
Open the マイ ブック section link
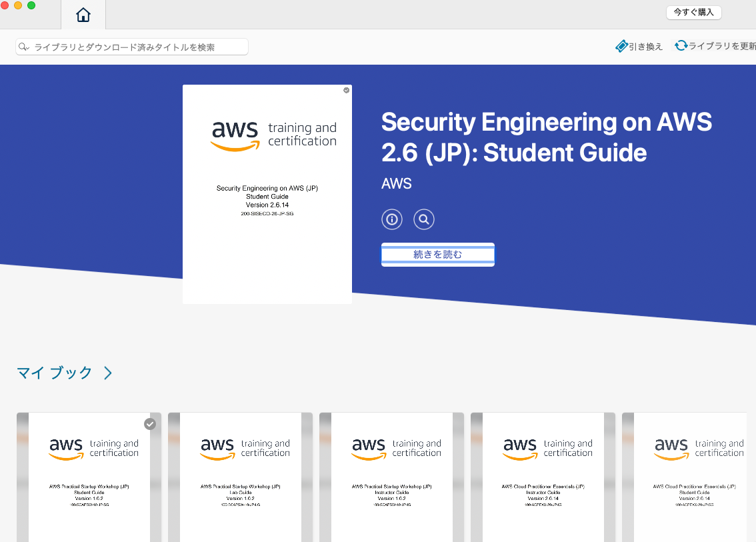55,373
